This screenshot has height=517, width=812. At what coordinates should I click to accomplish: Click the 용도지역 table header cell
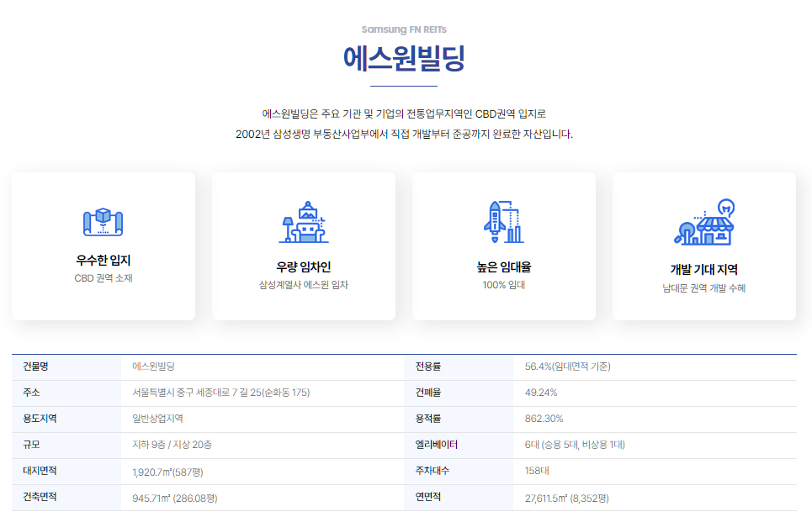(x=66, y=419)
